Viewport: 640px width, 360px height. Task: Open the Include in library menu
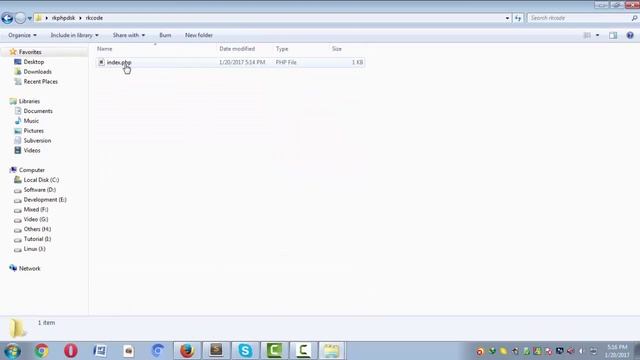click(74, 35)
